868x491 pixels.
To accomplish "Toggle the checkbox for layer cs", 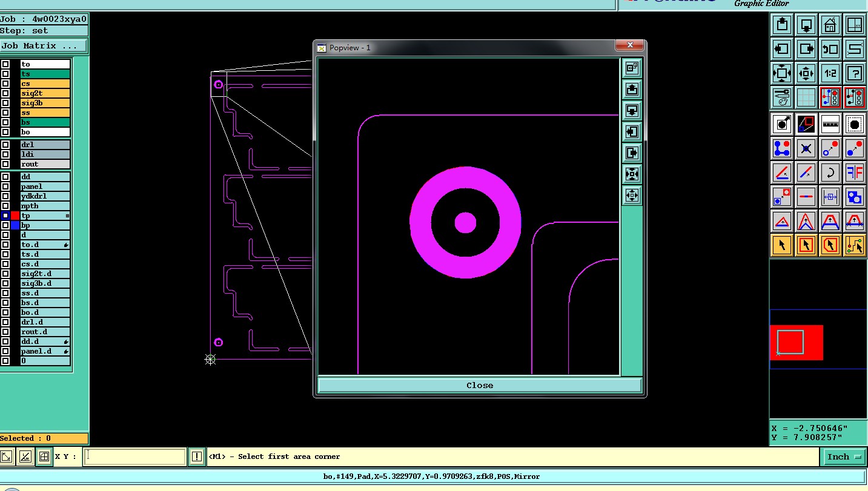I will [x=5, y=84].
